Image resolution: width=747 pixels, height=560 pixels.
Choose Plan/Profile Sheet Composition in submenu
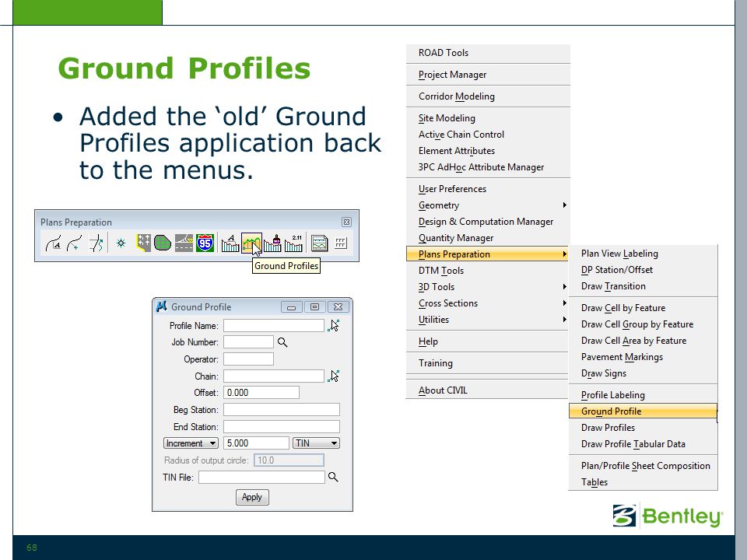(x=644, y=466)
